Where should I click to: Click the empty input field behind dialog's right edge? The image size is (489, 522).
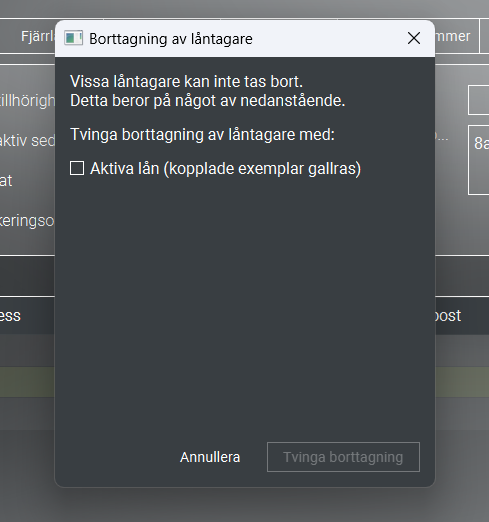[x=479, y=100]
